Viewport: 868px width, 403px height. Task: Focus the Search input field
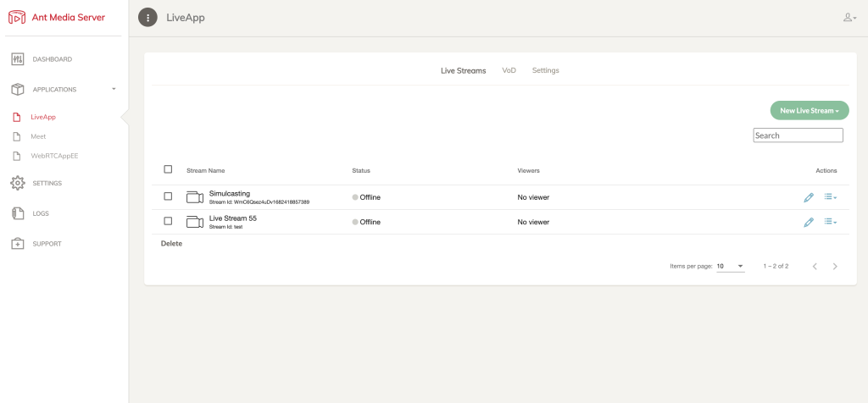tap(798, 135)
